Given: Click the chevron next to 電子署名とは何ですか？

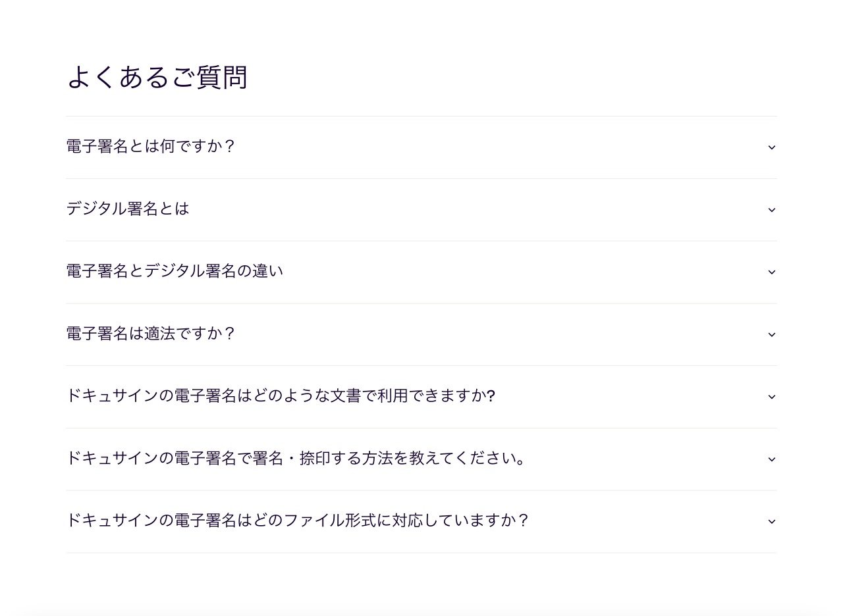Looking at the screenshot, I should (771, 147).
